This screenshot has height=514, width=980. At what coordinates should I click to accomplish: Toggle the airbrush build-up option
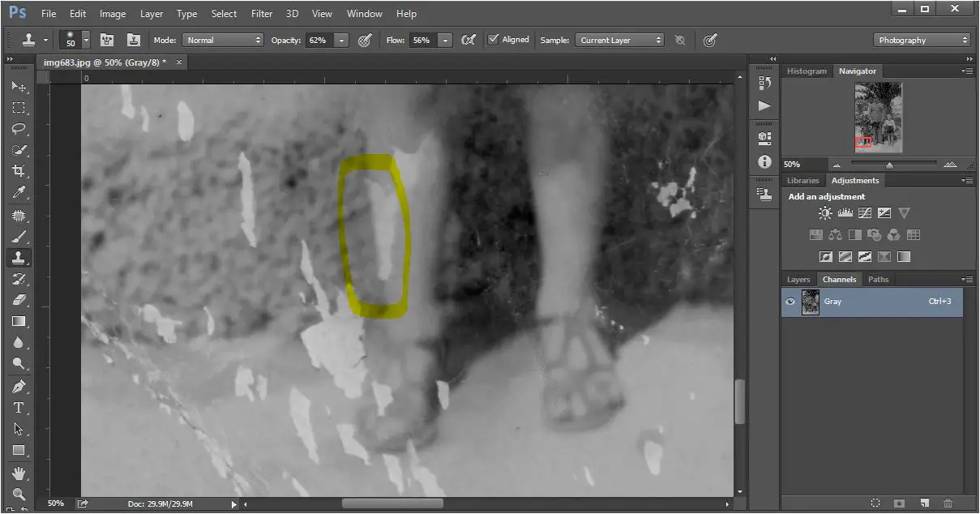(468, 40)
